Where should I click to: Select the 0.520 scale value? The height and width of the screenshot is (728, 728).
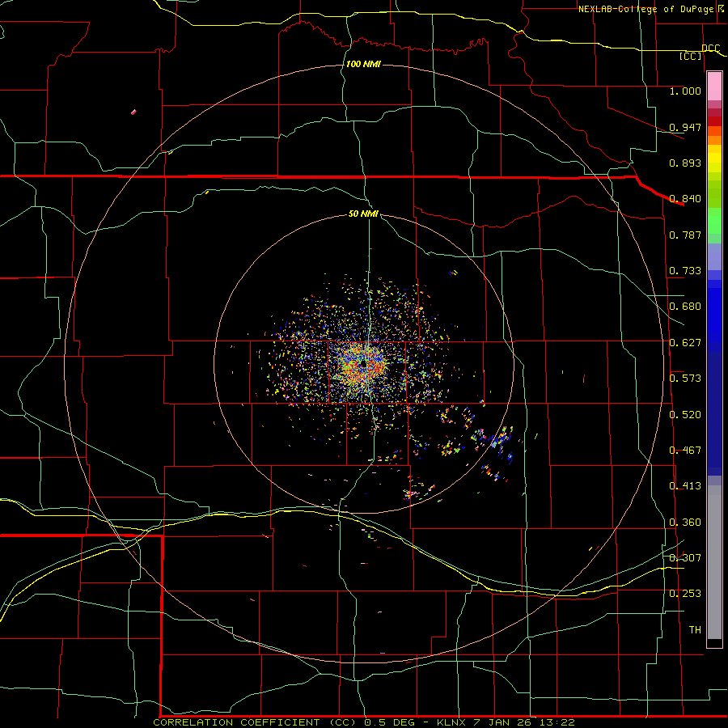(685, 415)
